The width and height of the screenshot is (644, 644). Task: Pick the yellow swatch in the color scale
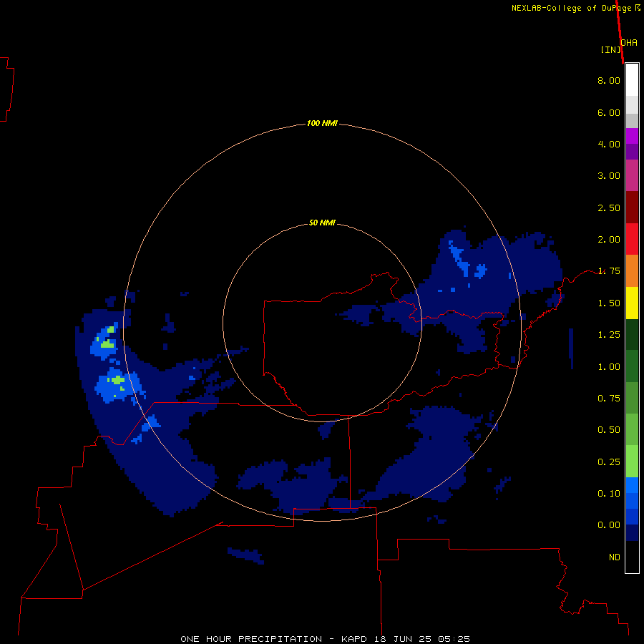click(632, 303)
